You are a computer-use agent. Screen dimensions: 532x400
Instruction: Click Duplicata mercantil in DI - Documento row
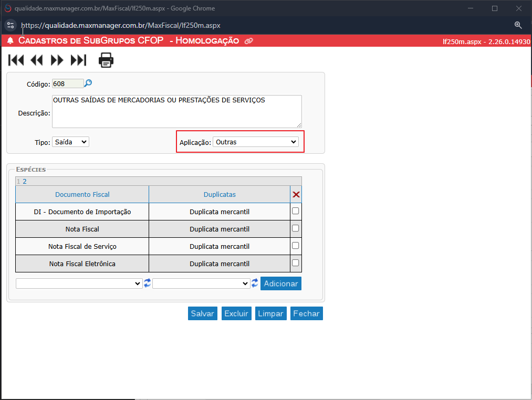pyautogui.click(x=220, y=212)
